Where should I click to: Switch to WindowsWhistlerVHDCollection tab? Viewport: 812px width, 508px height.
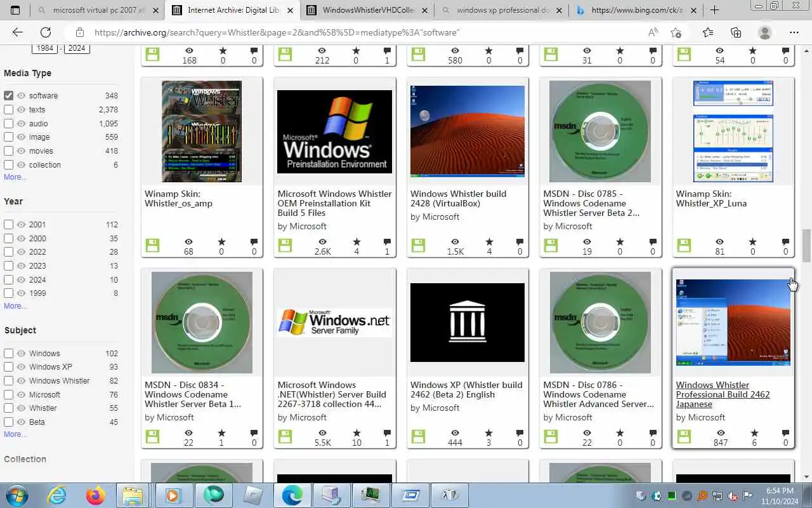click(x=368, y=10)
